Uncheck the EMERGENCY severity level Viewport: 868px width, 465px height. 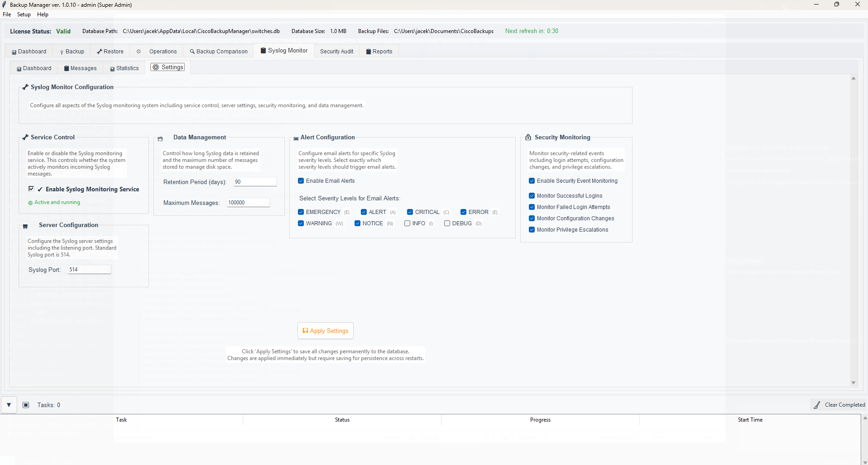click(x=301, y=212)
